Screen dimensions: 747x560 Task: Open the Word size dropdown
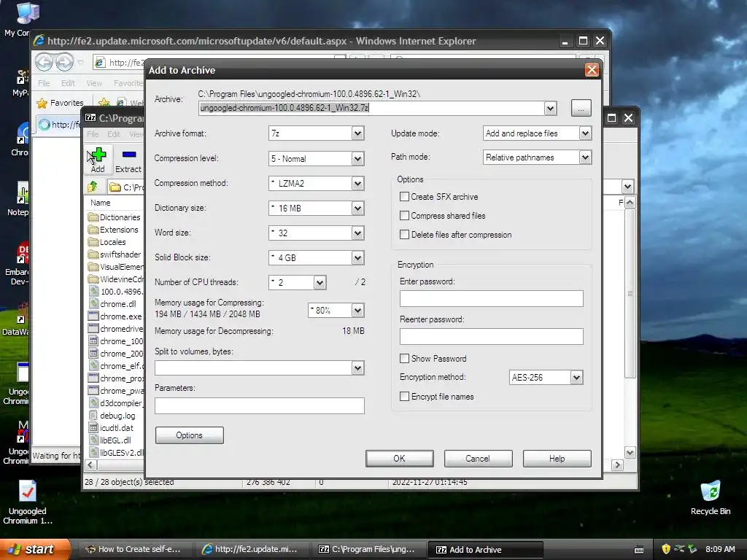point(357,233)
